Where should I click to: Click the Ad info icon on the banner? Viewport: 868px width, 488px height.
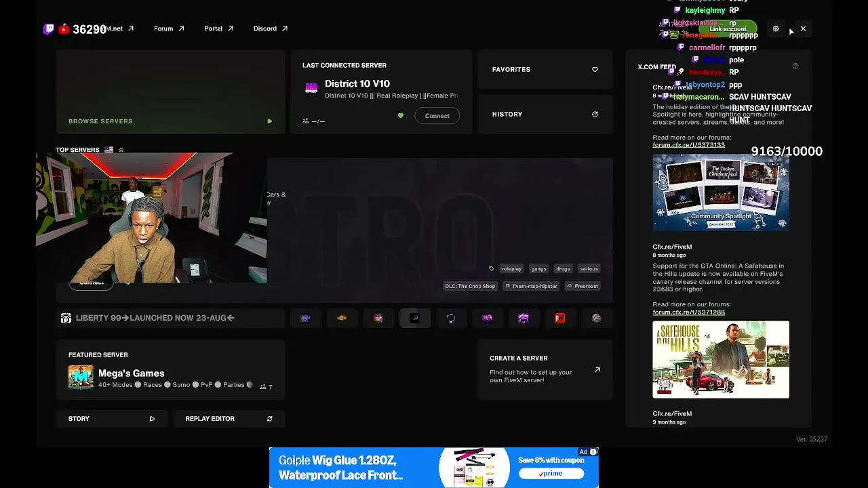tap(593, 452)
